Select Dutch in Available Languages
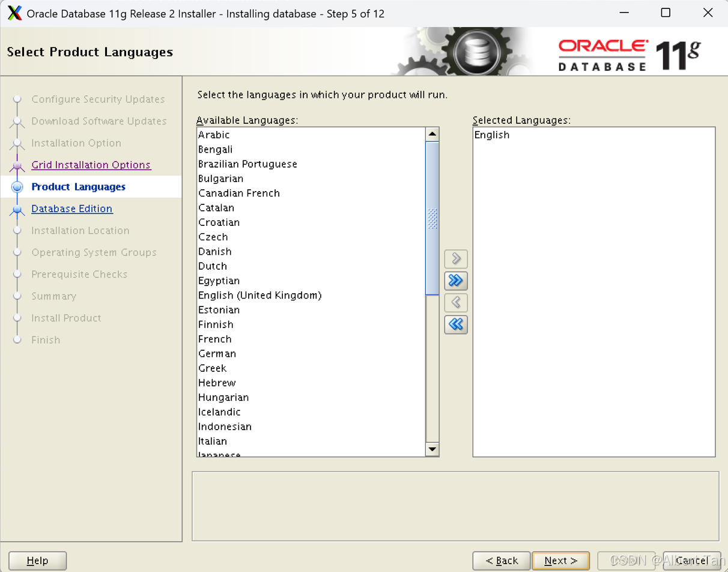Screen dimensions: 728x572 tap(311, 266)
